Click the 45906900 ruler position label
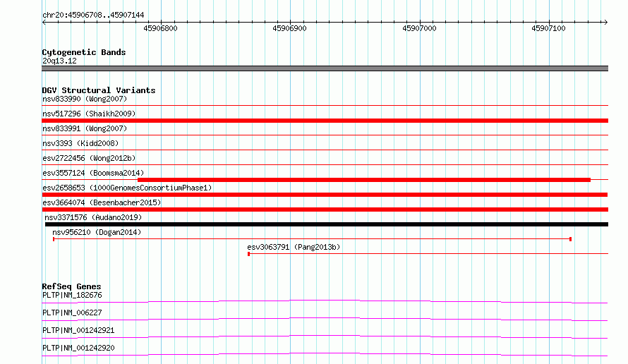This screenshot has height=364, width=628. coord(289,28)
